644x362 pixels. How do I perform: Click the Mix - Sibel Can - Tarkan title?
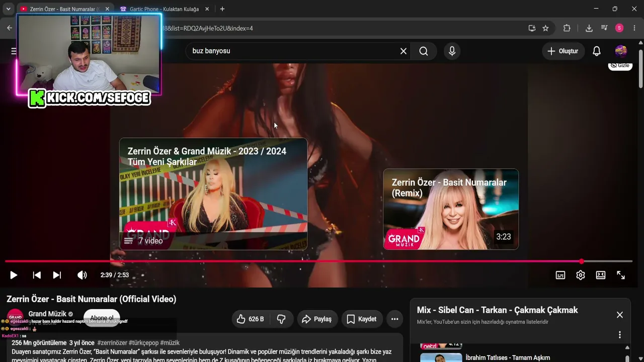coord(497,310)
